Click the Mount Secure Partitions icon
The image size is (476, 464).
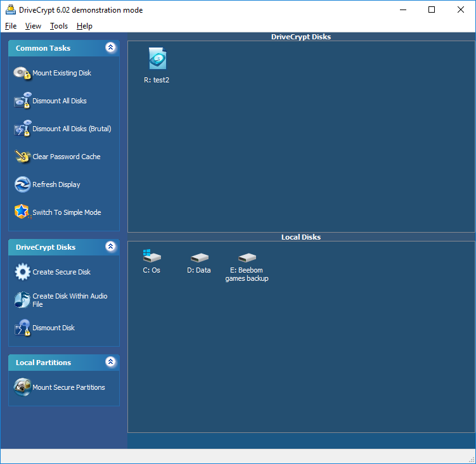click(22, 387)
